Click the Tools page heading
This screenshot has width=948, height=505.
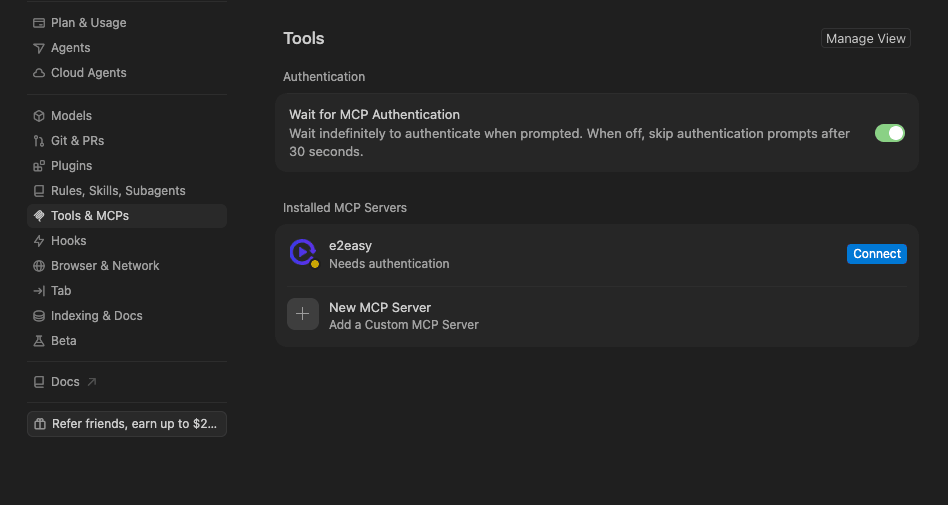pos(304,38)
